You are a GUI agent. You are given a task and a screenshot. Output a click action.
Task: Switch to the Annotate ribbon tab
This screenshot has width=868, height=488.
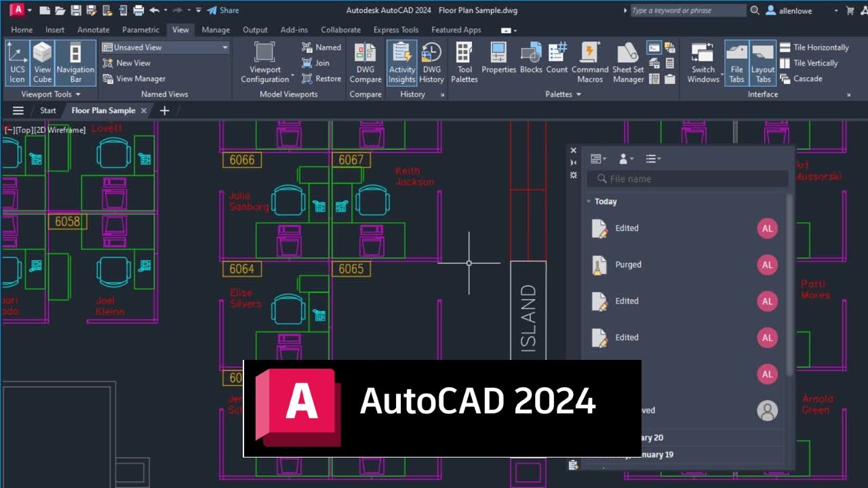94,30
